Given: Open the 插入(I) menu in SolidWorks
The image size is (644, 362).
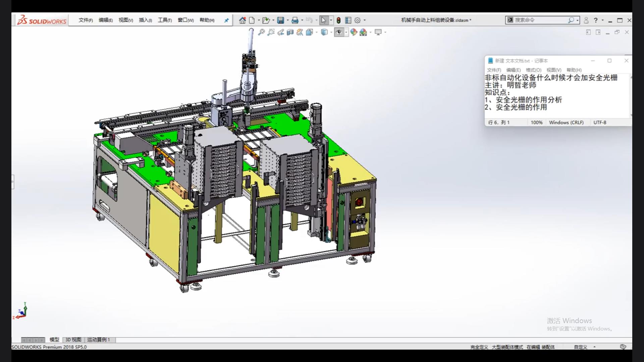Looking at the screenshot, I should click(x=145, y=20).
